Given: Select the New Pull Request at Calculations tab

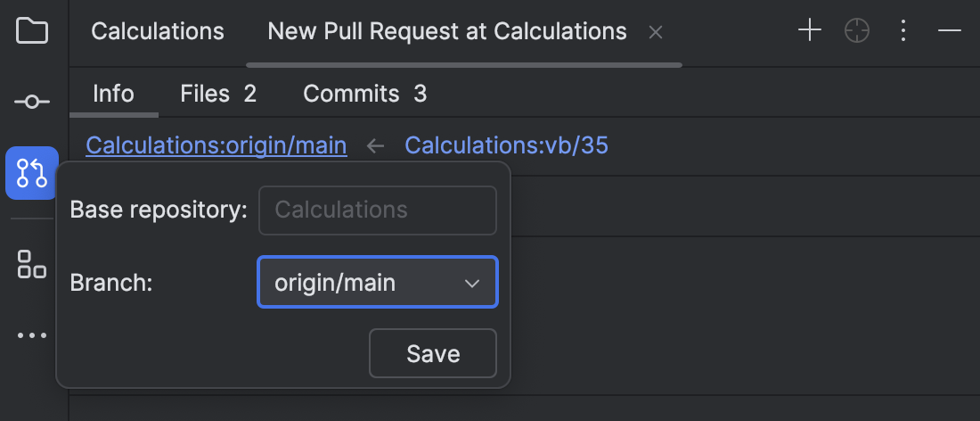Looking at the screenshot, I should [447, 32].
